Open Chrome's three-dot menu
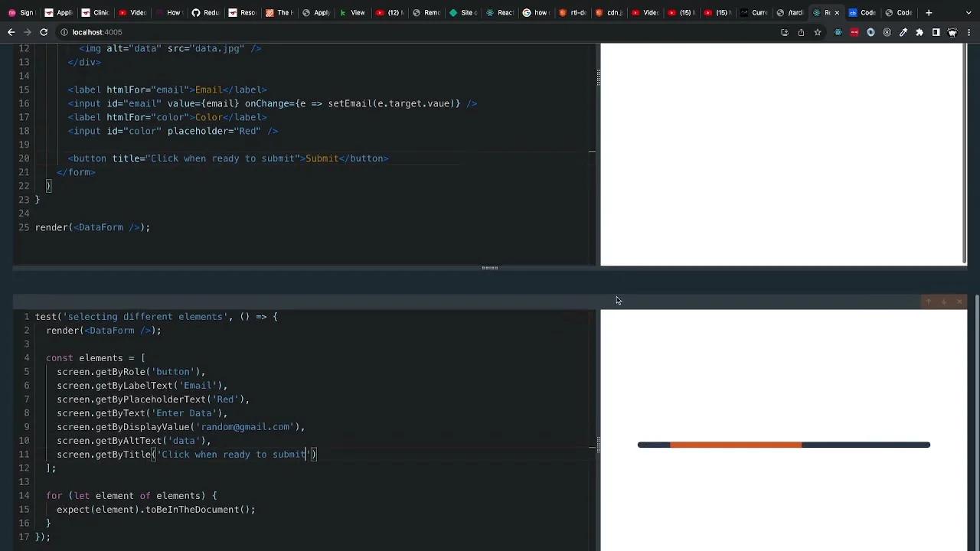 968,32
